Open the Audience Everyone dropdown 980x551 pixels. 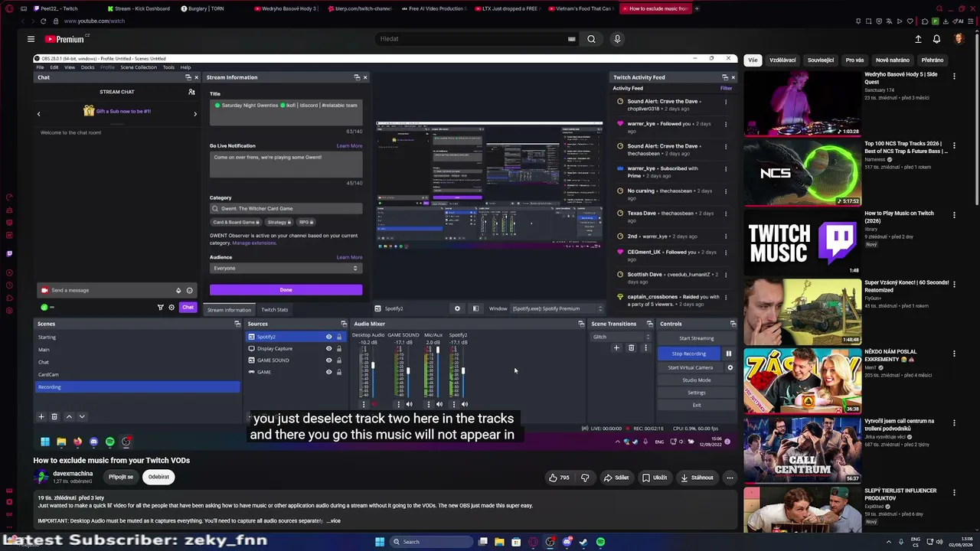coord(286,269)
